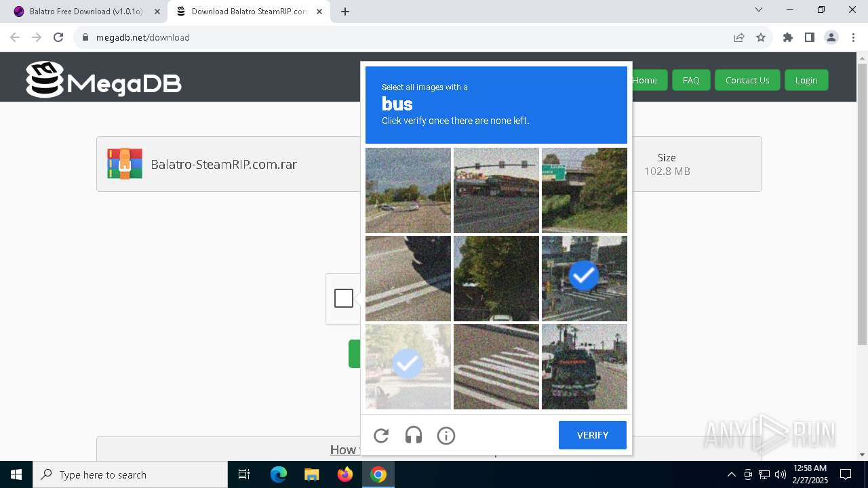
Task: Click the VERIFY button
Action: 593,435
